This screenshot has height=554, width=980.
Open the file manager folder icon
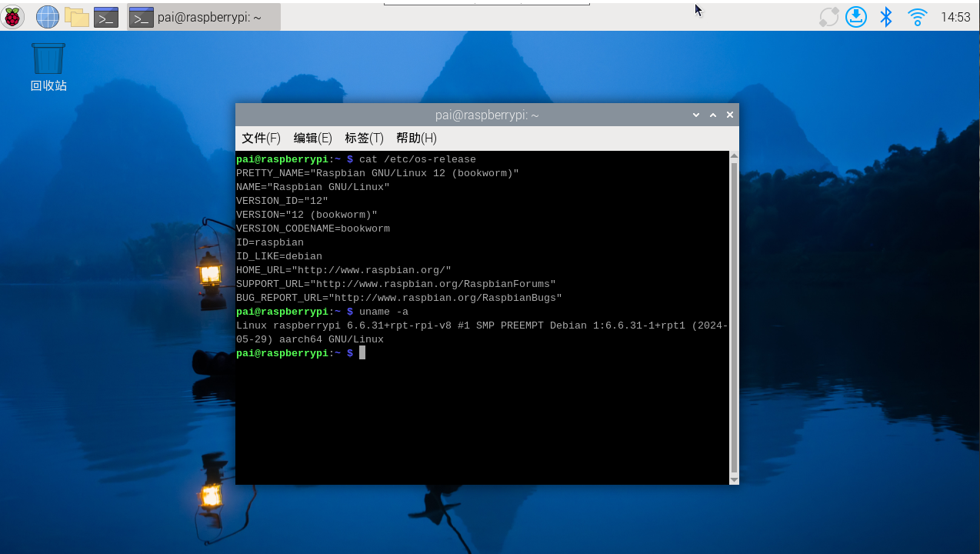pyautogui.click(x=76, y=16)
